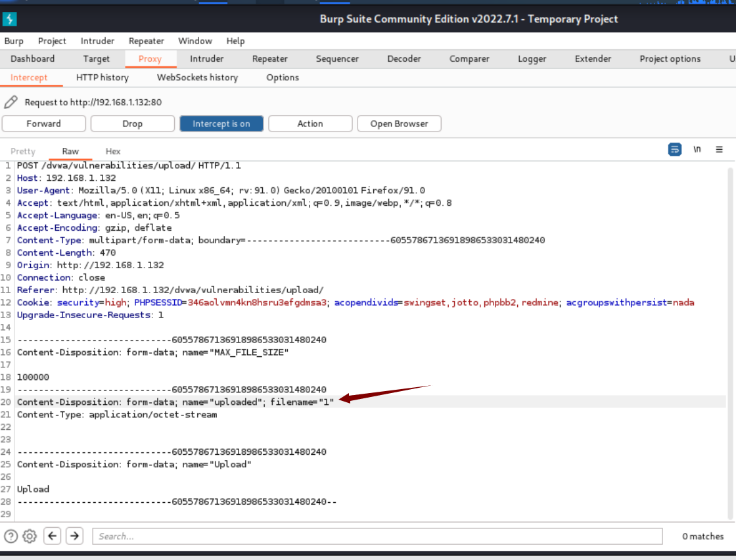Go to next search match arrow
Screen dimensions: 736x560
click(75, 536)
